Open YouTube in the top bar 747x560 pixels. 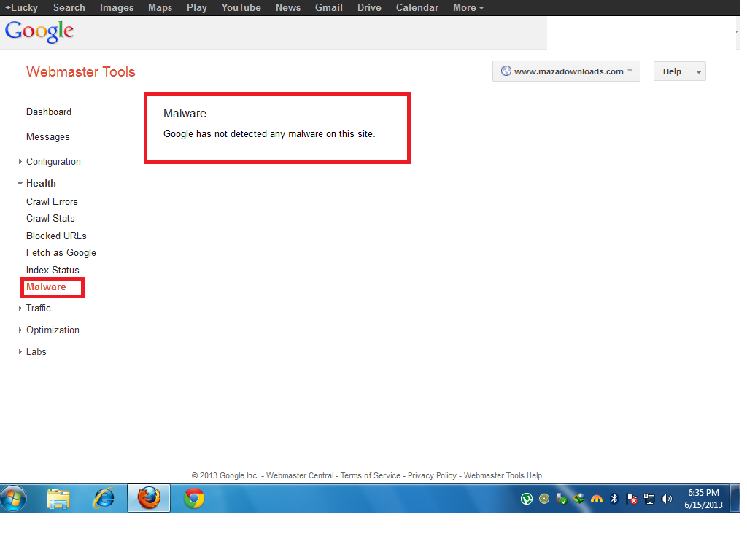coord(241,7)
